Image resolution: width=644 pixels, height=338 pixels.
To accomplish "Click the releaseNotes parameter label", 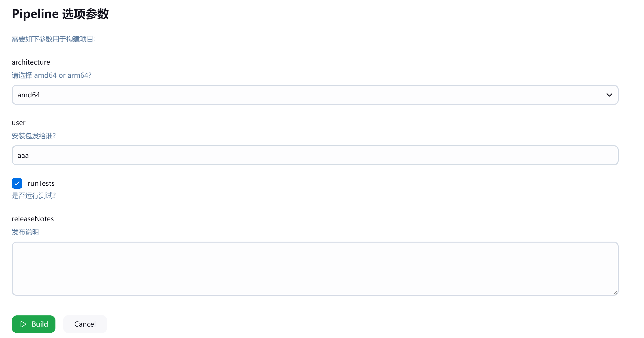I will click(x=33, y=219).
